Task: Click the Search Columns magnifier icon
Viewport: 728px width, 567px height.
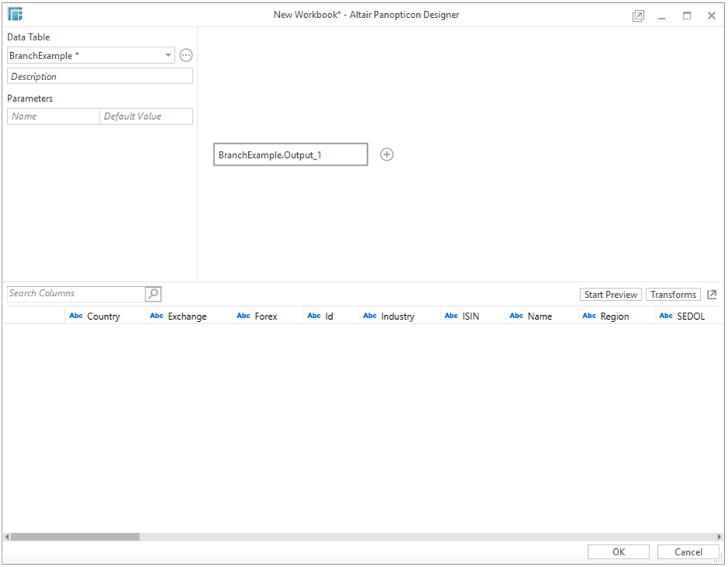Action: tap(152, 293)
